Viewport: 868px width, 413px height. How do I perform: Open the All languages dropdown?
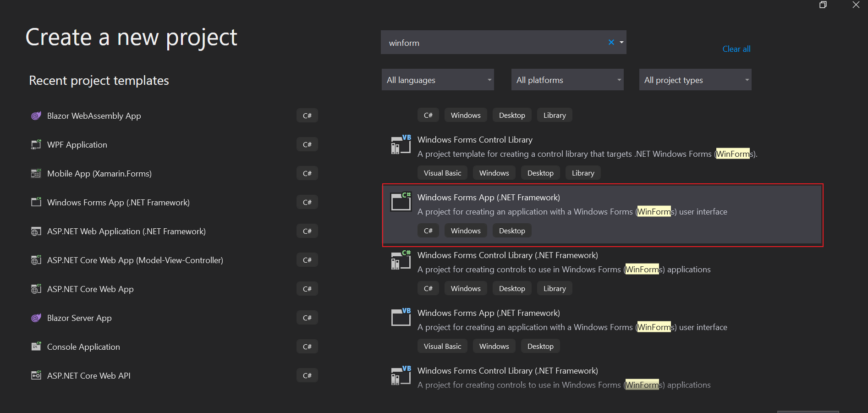click(x=437, y=80)
